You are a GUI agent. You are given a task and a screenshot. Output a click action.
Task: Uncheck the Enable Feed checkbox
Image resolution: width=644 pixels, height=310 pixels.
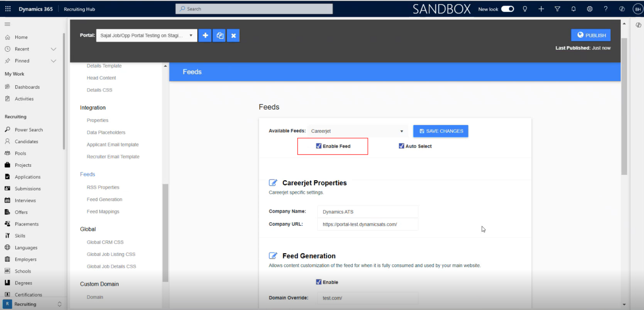point(319,146)
